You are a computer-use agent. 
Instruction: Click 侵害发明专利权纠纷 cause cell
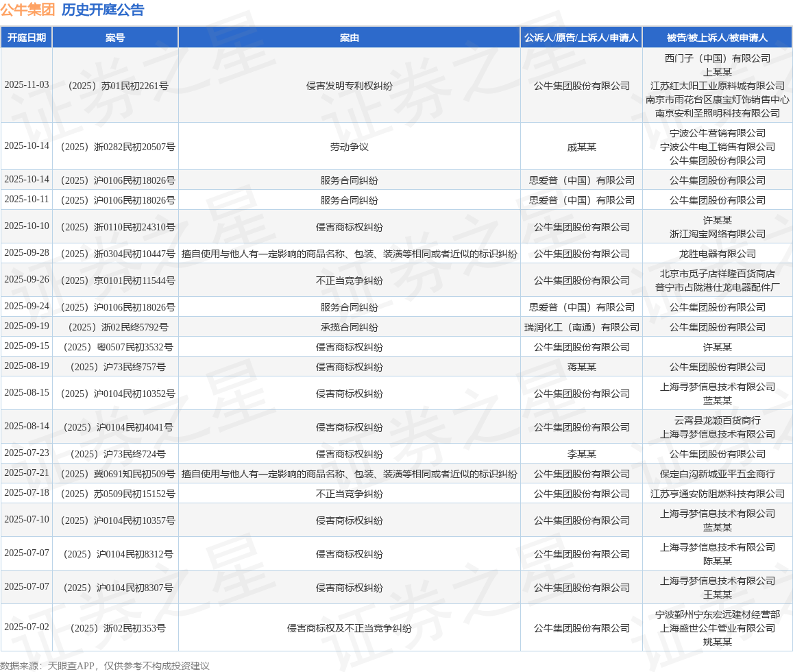(350, 86)
